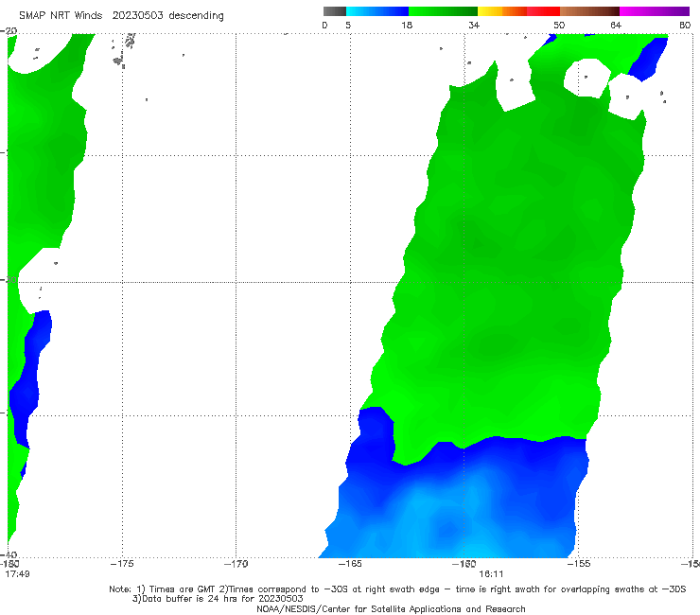Click the longitude label '-155'
This screenshot has height=615, width=700.
pos(579,564)
